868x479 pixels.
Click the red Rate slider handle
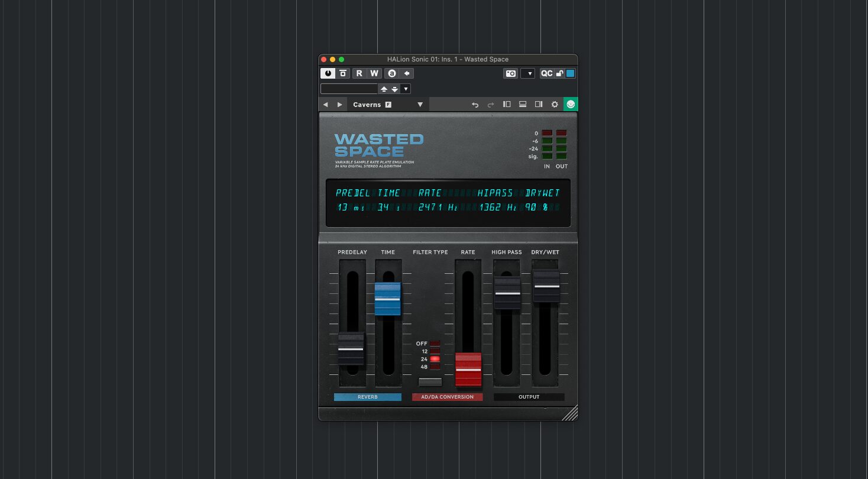(x=468, y=370)
